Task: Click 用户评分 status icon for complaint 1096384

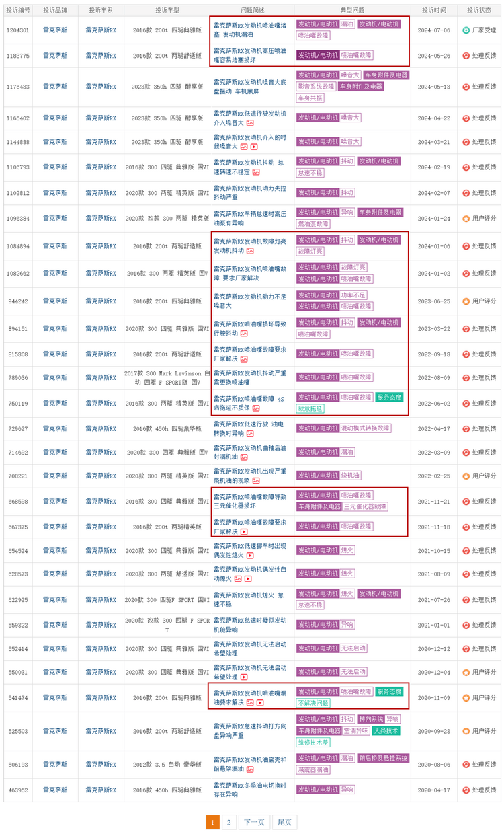Action: point(466,219)
